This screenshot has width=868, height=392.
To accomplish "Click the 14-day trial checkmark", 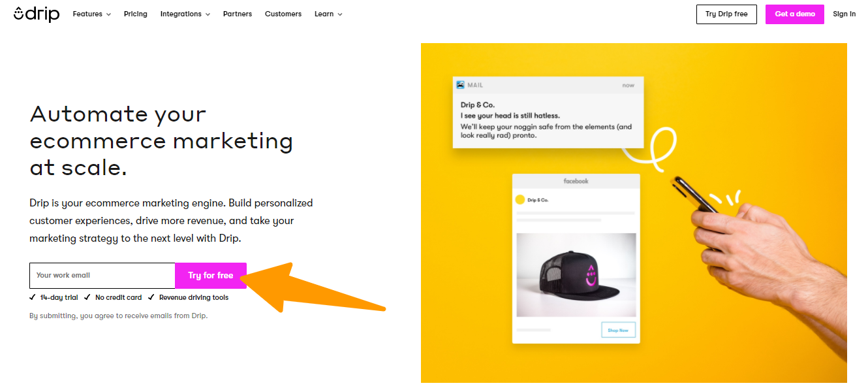I will [x=33, y=297].
